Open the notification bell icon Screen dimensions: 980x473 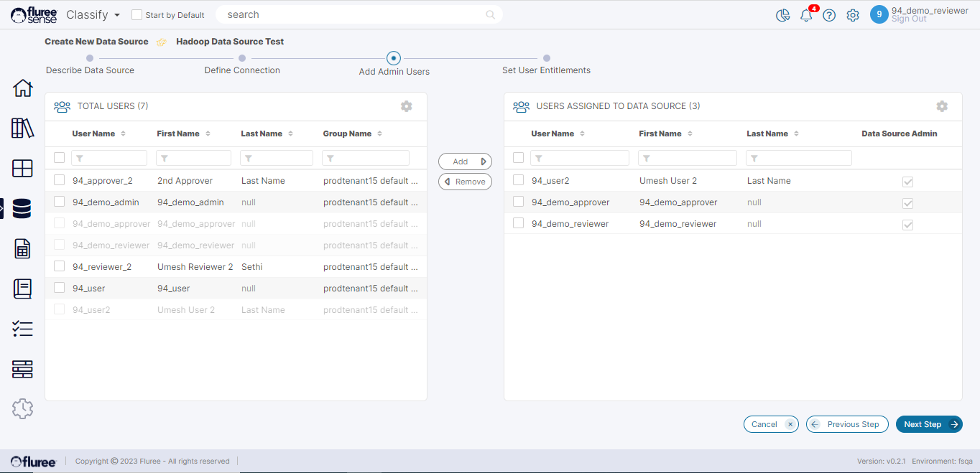click(806, 15)
